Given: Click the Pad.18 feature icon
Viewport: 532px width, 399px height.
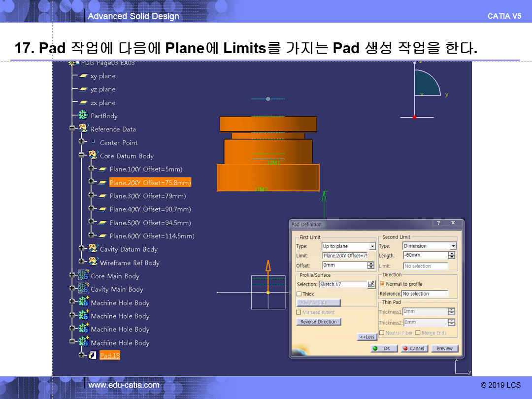Looking at the screenshot, I should pyautogui.click(x=93, y=356).
